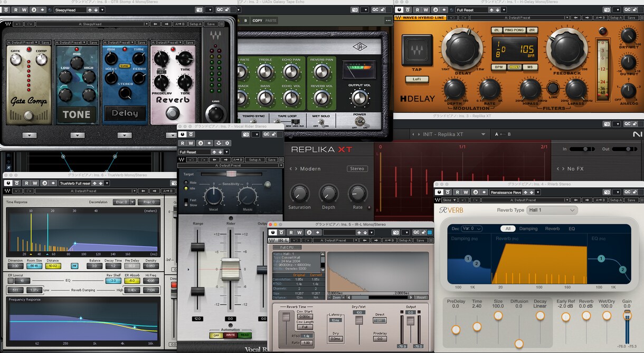Enable HOST sync in H-Delay
The image size is (644, 353).
tap(514, 67)
